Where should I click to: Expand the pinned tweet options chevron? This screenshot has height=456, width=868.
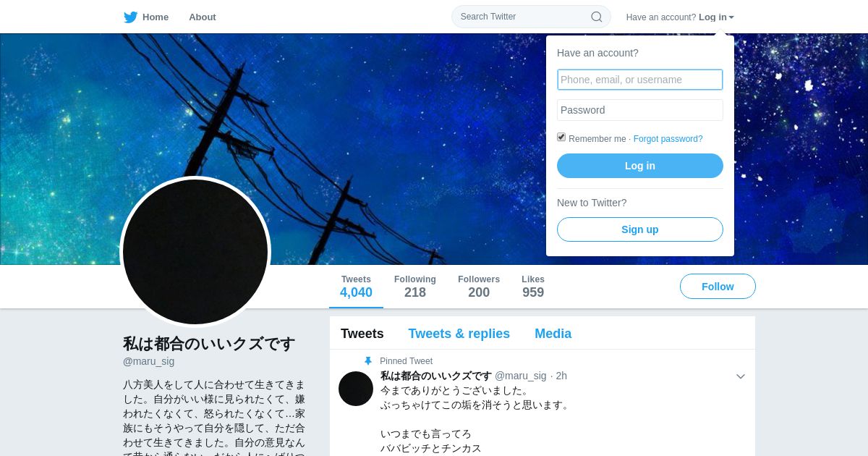pos(741,376)
